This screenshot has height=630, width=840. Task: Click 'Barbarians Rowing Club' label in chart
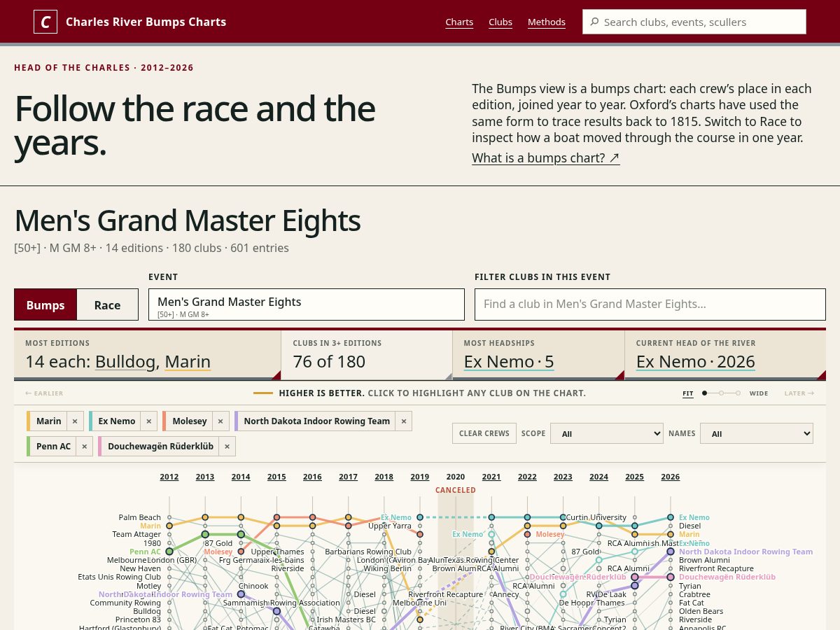(x=368, y=552)
